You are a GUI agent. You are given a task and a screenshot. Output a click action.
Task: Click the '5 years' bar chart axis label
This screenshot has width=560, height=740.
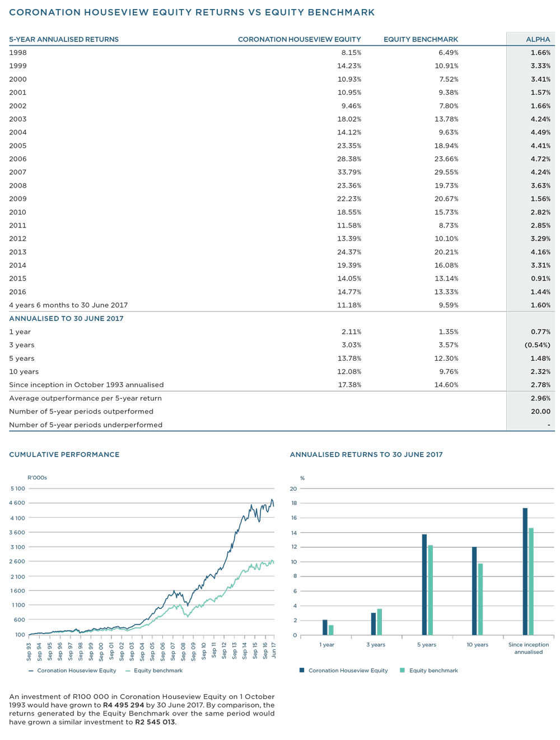tap(427, 645)
